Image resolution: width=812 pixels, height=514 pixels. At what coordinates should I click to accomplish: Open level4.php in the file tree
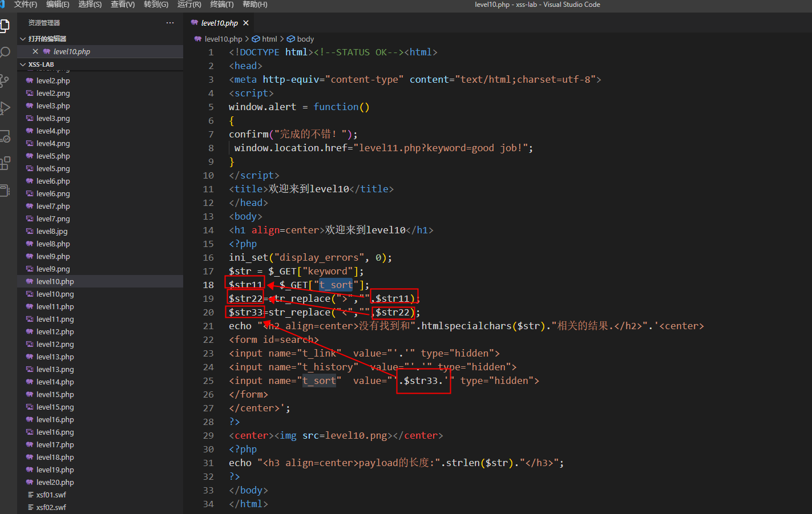point(53,131)
